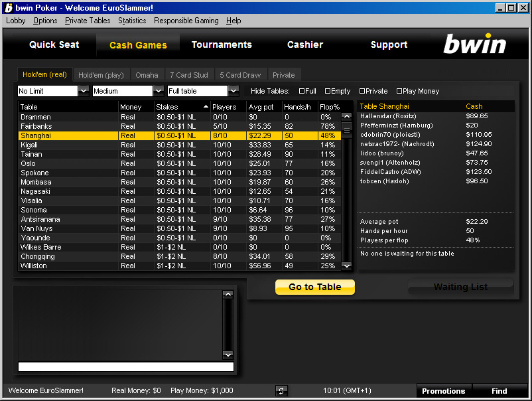532x401 pixels.
Task: Select the Chongqing table row
Action: click(180, 256)
